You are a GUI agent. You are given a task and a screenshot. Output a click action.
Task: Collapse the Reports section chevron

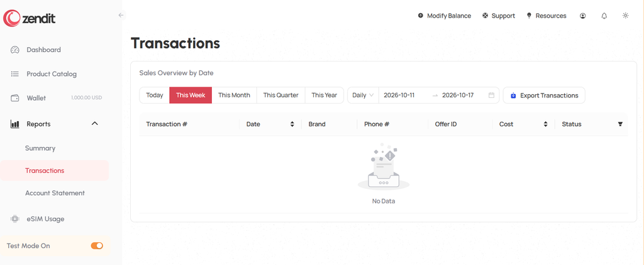point(94,124)
